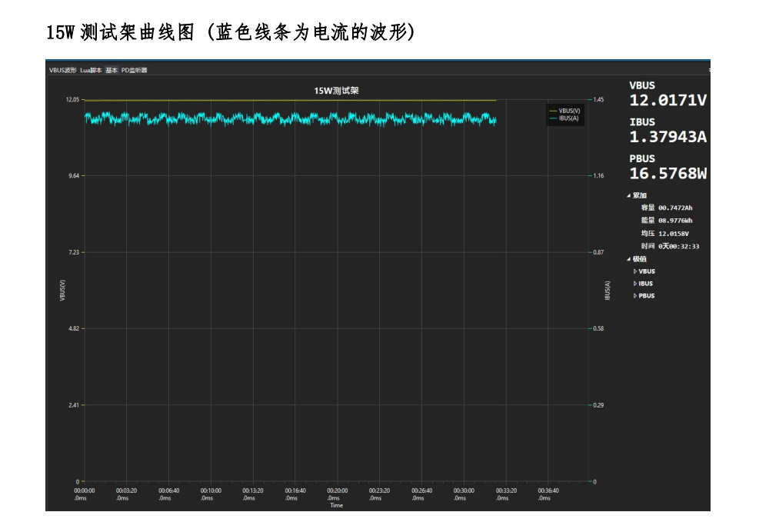Click the 12.0171V VBUS reading
This screenshot has width=779, height=532.
tap(667, 100)
